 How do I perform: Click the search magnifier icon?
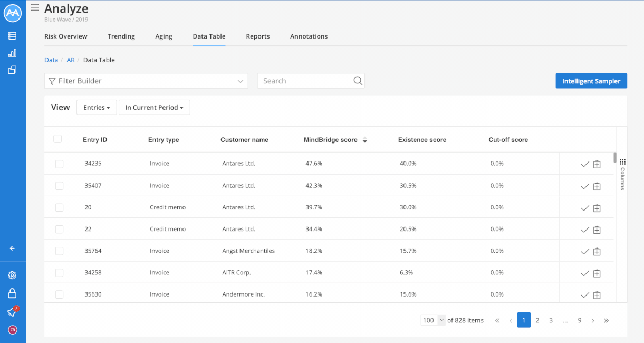click(x=358, y=81)
